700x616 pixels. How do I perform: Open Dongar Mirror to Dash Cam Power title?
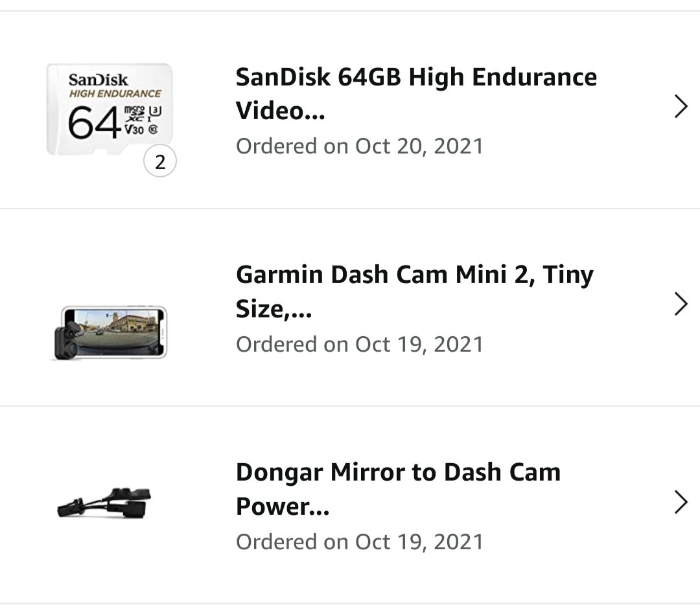pyautogui.click(x=398, y=489)
